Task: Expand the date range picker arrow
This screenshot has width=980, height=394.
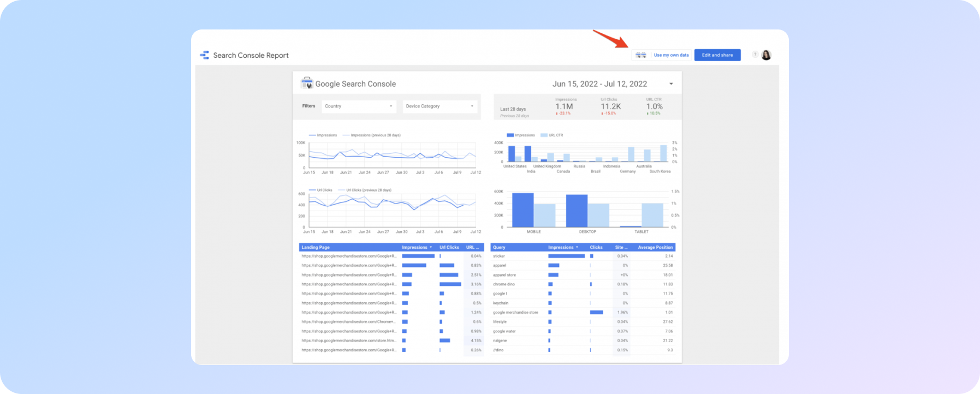Action: tap(671, 84)
